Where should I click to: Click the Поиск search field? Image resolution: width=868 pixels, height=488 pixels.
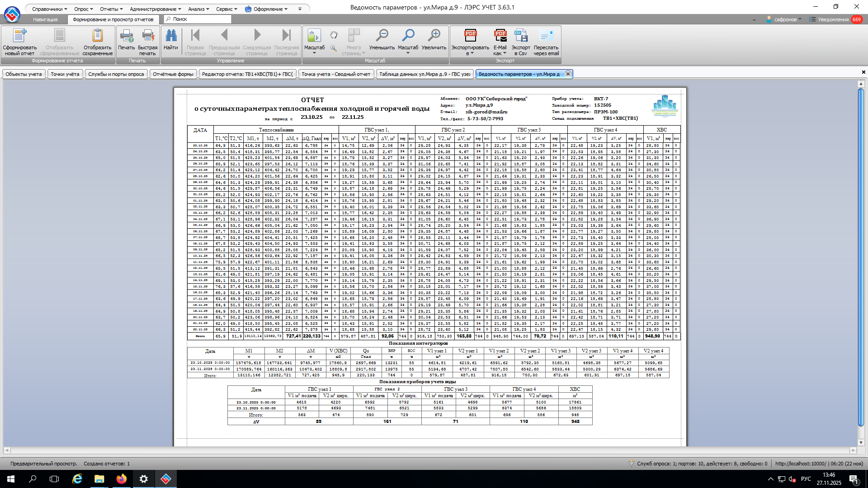click(199, 19)
